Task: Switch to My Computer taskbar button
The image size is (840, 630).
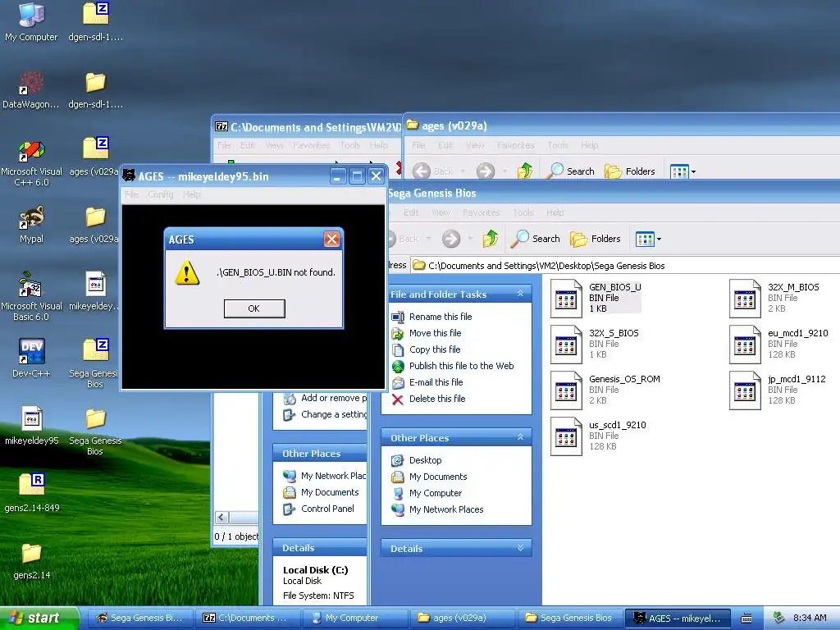Action: (354, 618)
